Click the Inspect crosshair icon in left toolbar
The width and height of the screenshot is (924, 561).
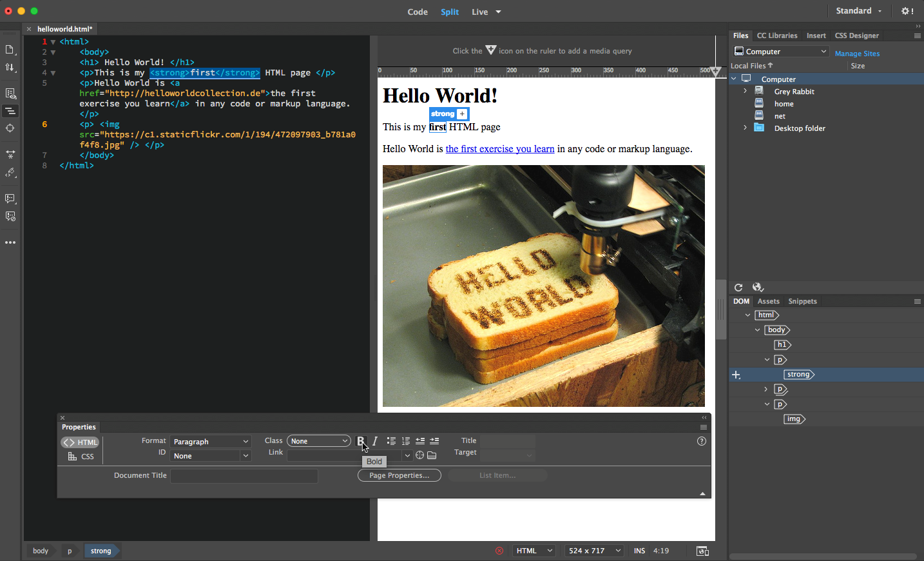click(10, 128)
